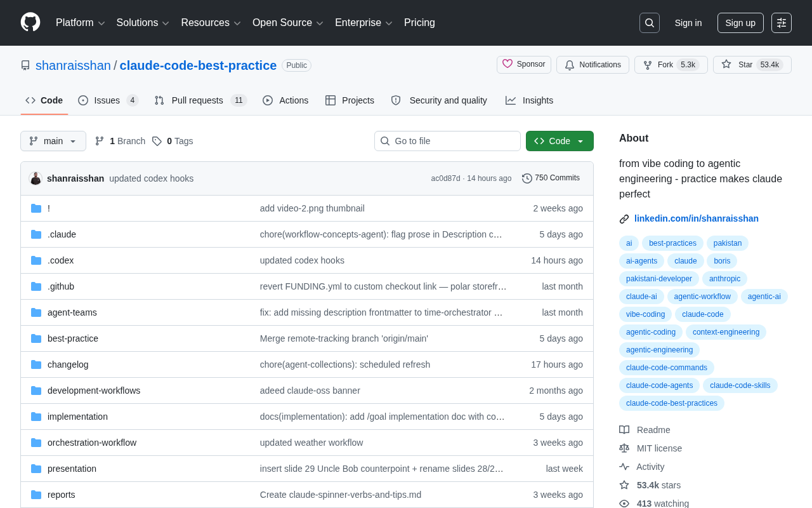Click the book icon next to Readme
This screenshot has height=508, width=812.
[624, 430]
